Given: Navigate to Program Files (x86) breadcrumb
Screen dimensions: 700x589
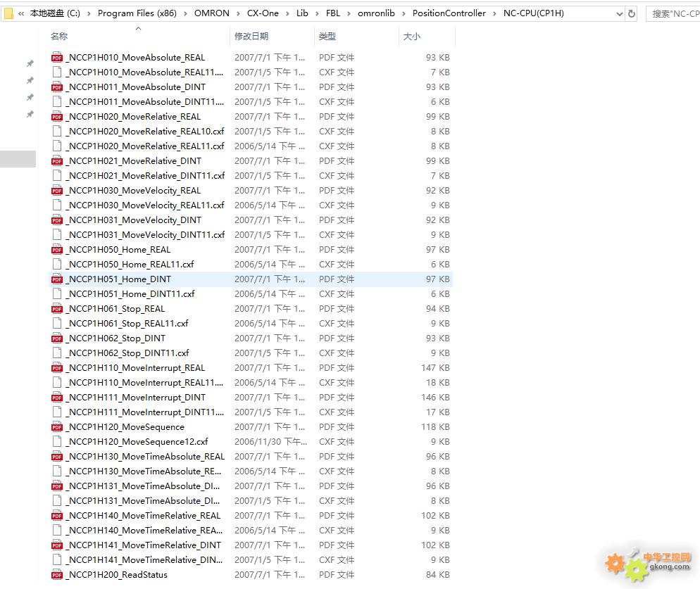Looking at the screenshot, I should pos(137,13).
